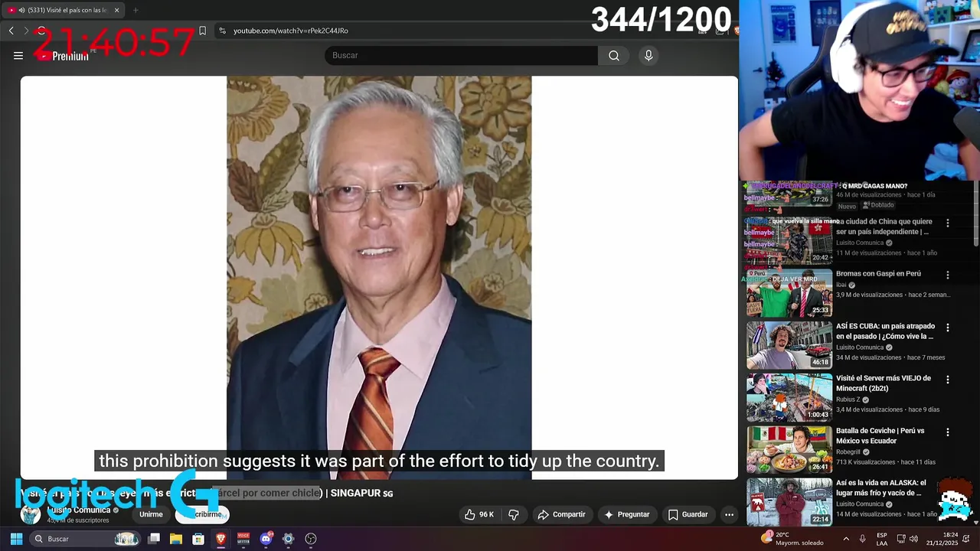Open the weather widget showing 20°C
This screenshot has height=551, width=980.
coord(792,539)
